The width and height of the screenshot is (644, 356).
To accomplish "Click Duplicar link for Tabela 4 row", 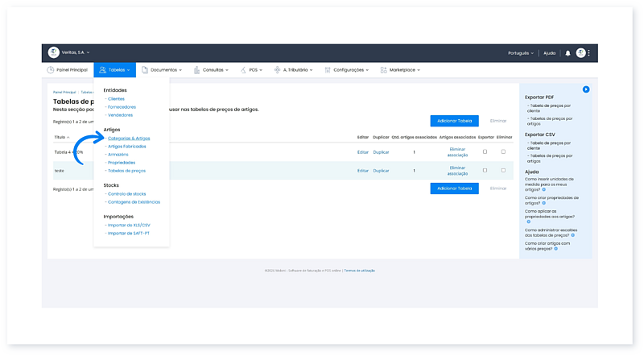I will pyautogui.click(x=381, y=151).
